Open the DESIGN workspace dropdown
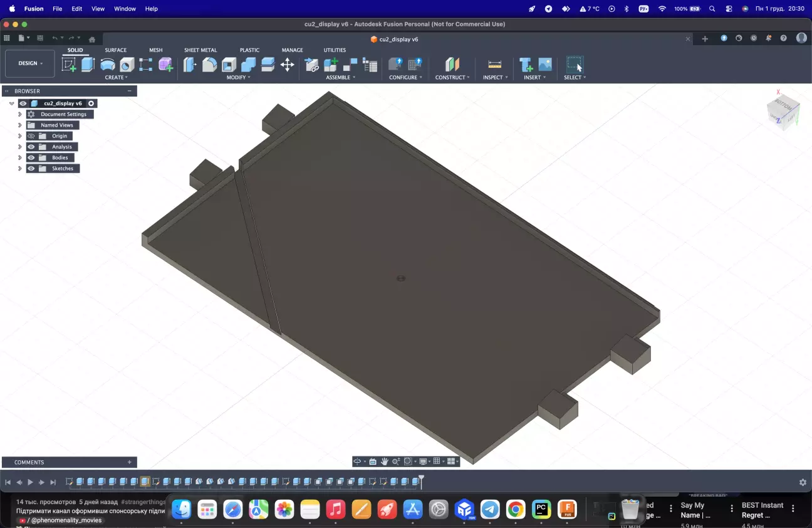Screen dimensions: 812x528 (x=30, y=63)
